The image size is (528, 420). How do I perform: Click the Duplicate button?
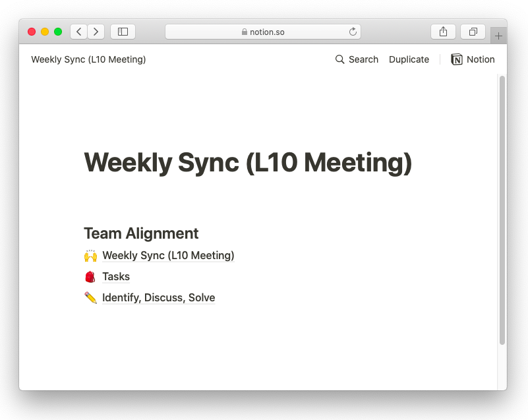tap(409, 59)
